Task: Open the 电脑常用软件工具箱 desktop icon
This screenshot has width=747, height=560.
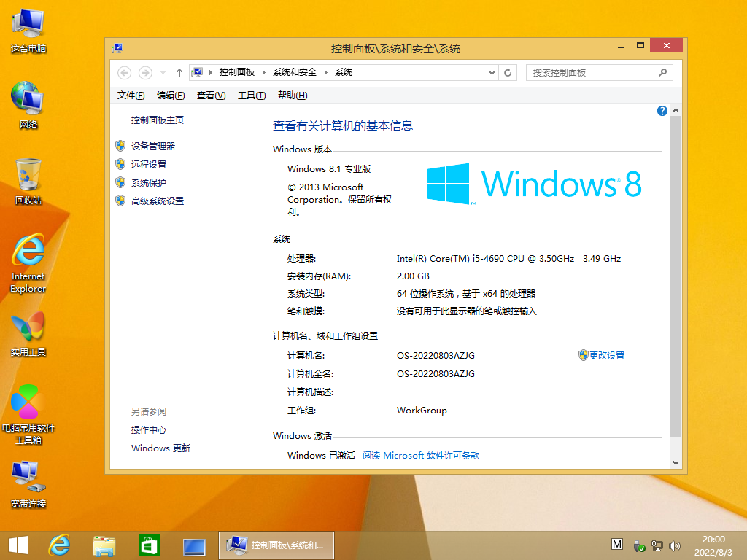Action: (28, 415)
